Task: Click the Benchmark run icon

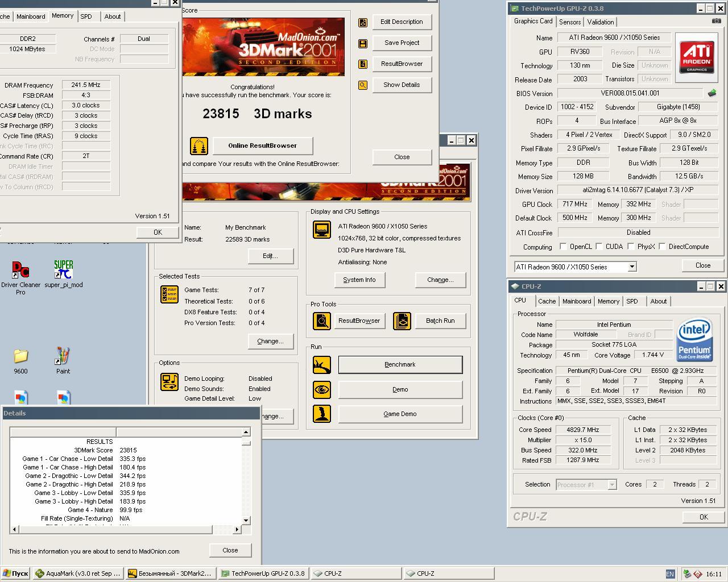Action: click(x=322, y=364)
